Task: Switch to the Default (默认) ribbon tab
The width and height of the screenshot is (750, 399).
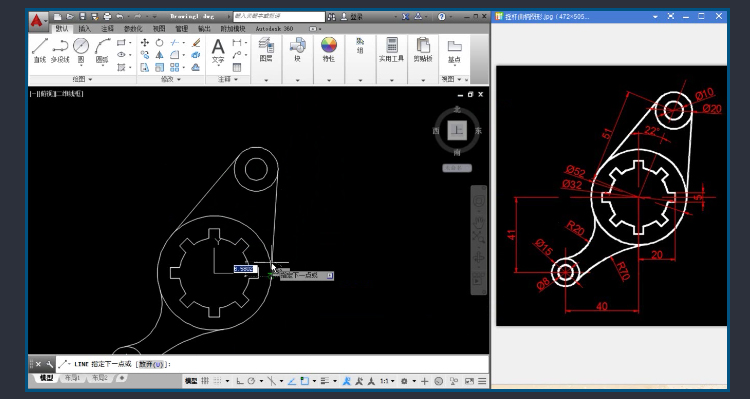Action: 62,29
